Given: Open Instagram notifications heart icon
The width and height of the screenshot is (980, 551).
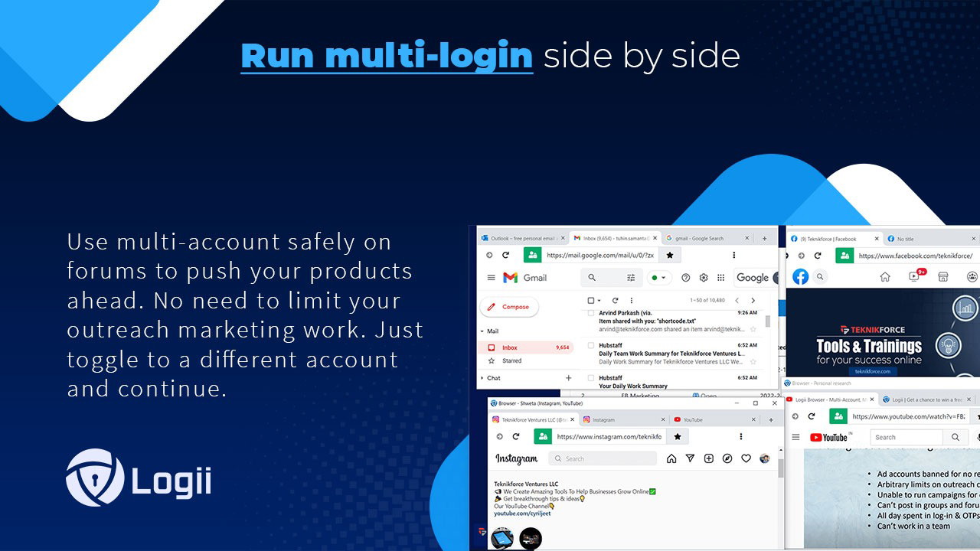Looking at the screenshot, I should [746, 458].
